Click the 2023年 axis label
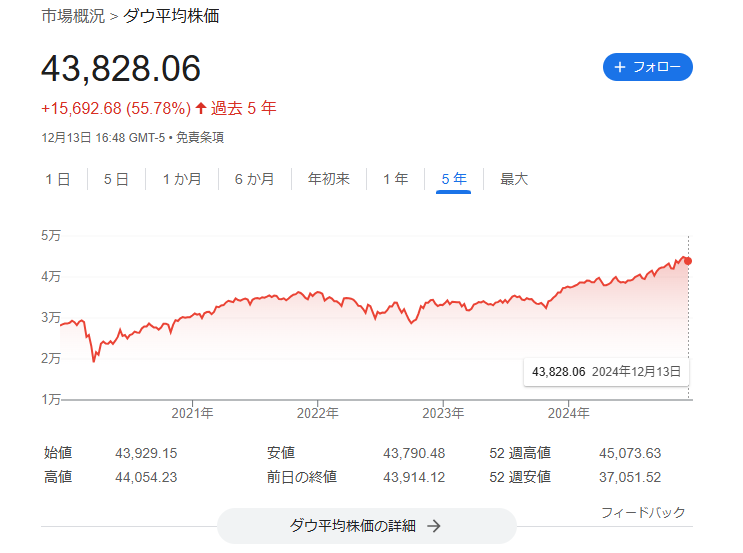743x553 pixels. point(443,413)
